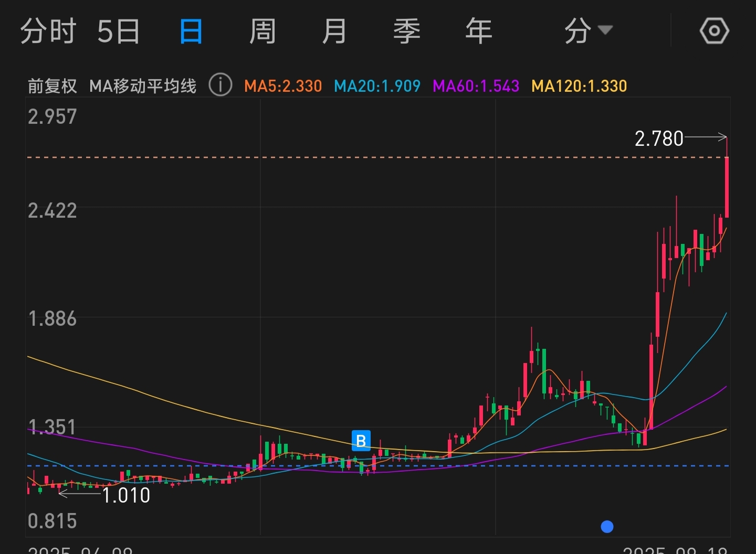The width and height of the screenshot is (756, 554).
Task: Open chart settings hexagon icon
Action: point(715,31)
